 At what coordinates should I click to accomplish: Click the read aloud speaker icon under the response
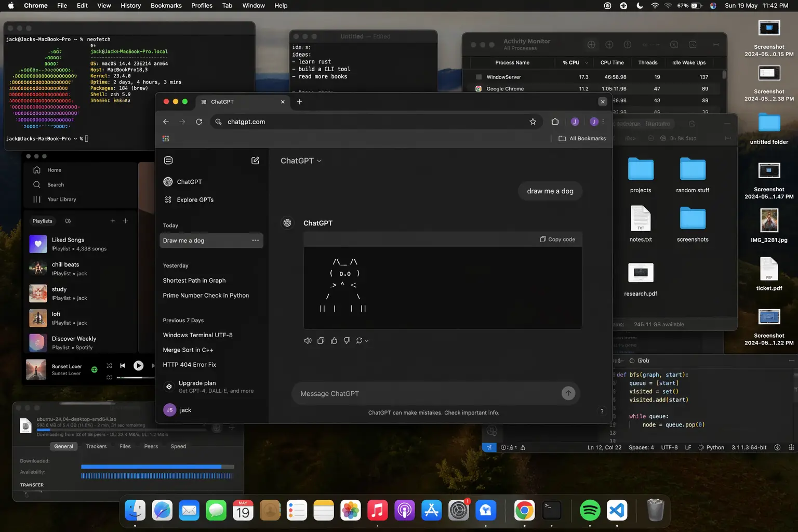pos(308,341)
